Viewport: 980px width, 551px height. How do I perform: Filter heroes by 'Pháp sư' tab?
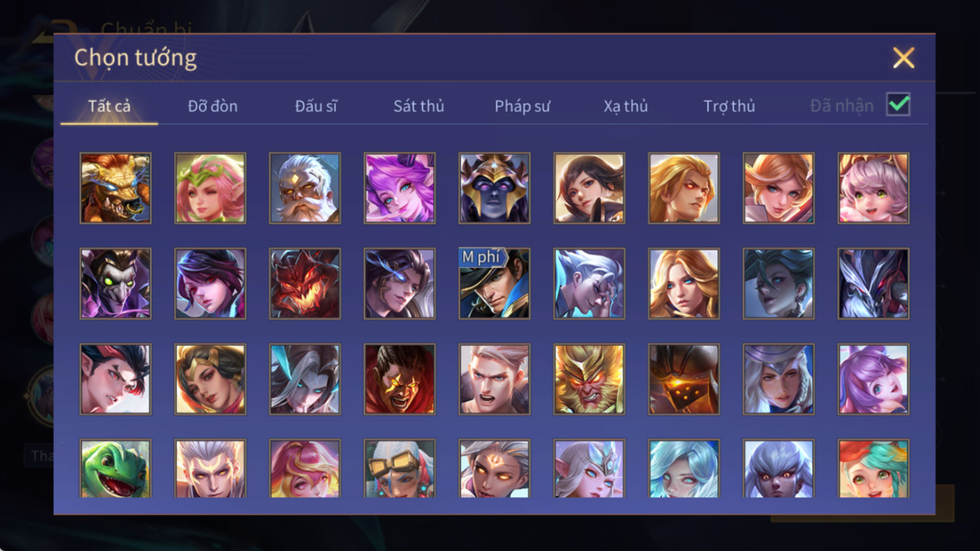point(522,106)
